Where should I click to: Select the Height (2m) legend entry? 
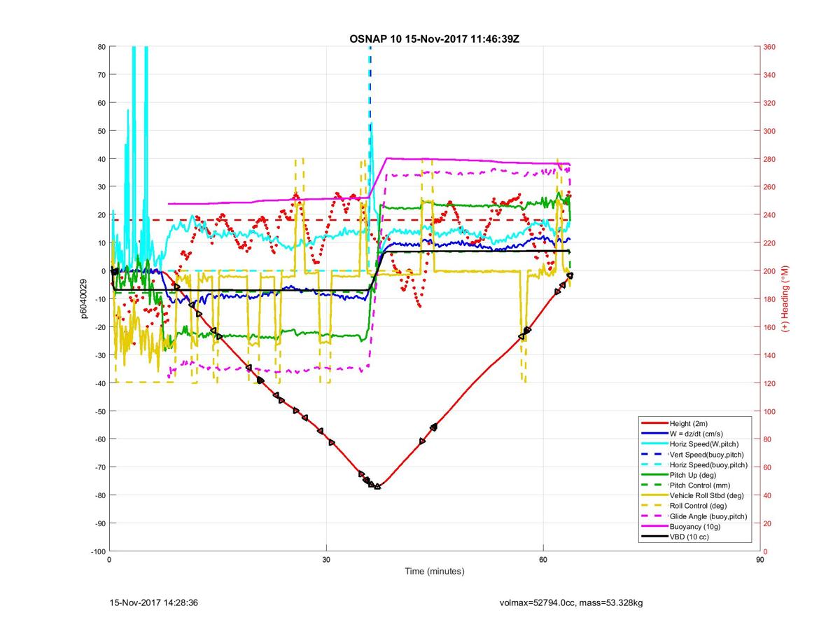click(689, 424)
